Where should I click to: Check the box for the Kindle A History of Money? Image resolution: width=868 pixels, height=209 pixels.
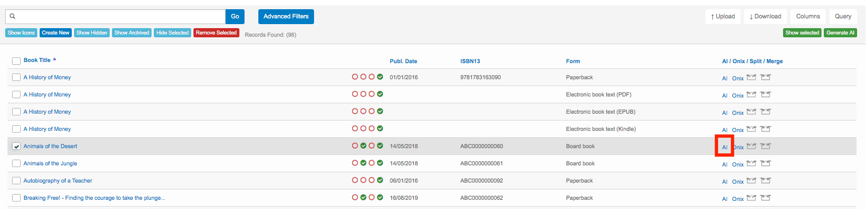tap(17, 129)
